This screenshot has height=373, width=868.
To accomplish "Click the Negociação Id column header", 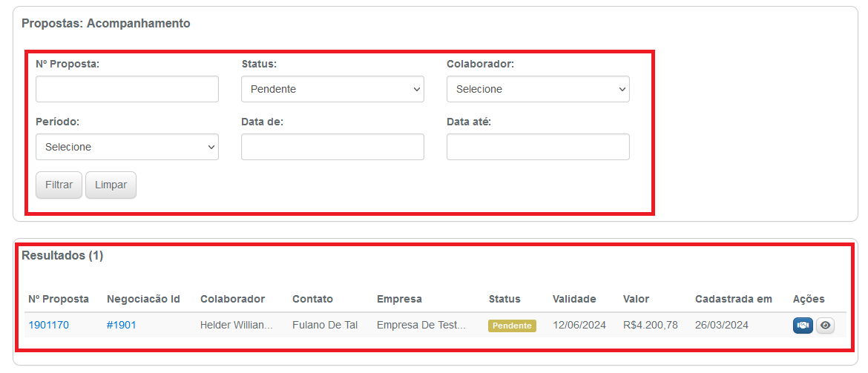I will (143, 299).
